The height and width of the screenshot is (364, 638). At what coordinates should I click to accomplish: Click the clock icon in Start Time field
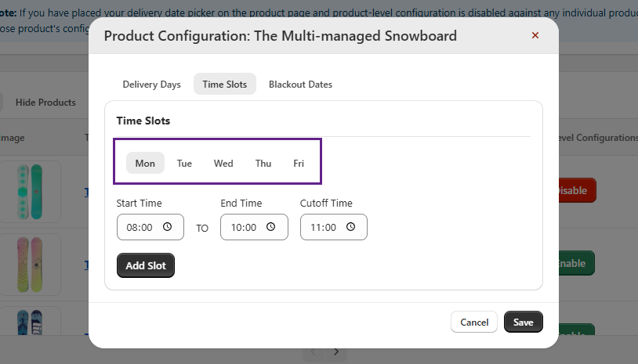coord(167,227)
